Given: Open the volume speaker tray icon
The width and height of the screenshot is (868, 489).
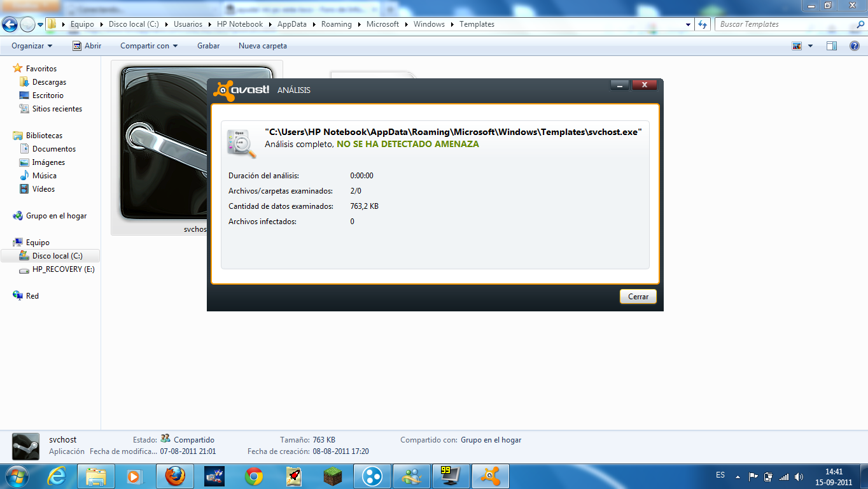Looking at the screenshot, I should [798, 476].
